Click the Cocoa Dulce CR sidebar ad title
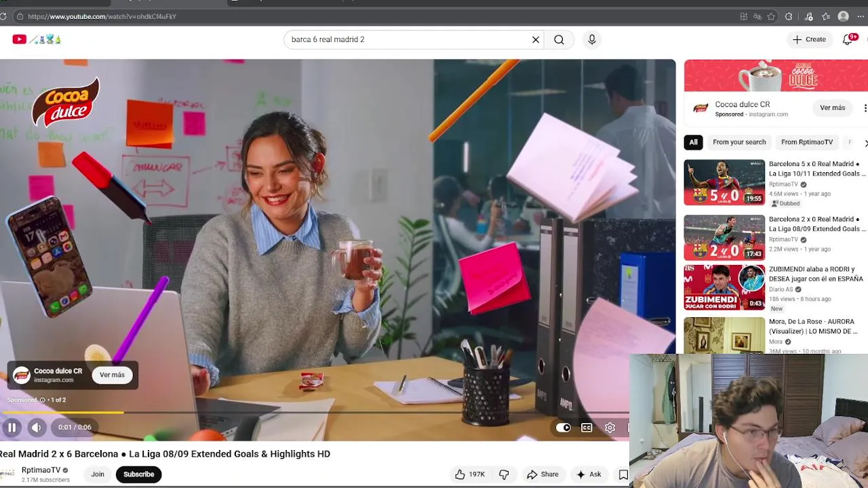The height and width of the screenshot is (488, 868). (742, 104)
